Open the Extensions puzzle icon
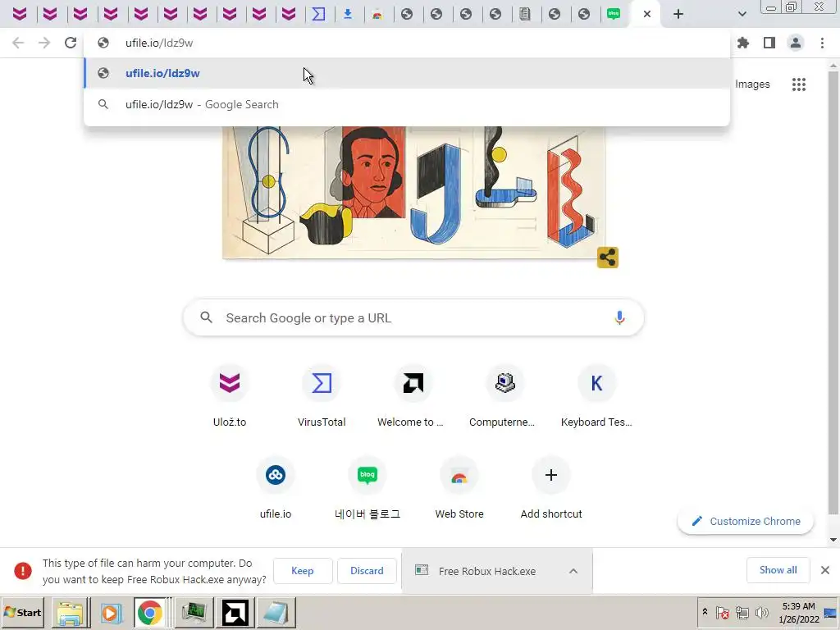This screenshot has width=840, height=630. [x=743, y=43]
